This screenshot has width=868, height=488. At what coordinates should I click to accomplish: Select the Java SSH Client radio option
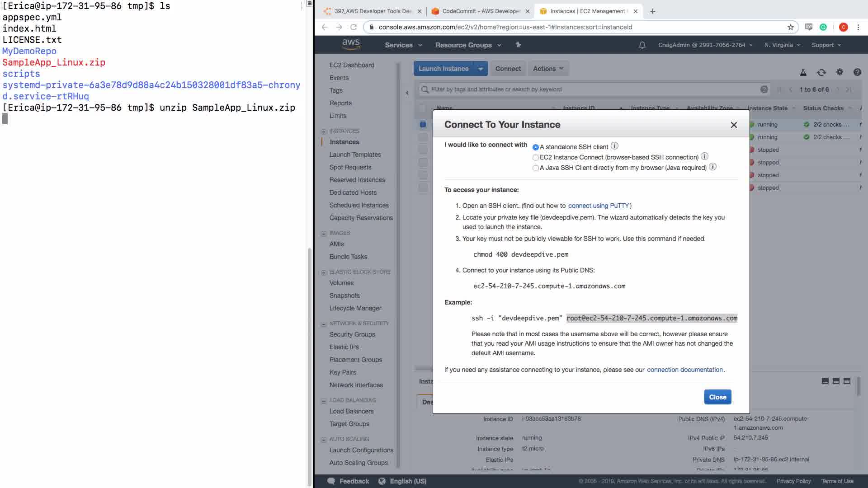536,168
